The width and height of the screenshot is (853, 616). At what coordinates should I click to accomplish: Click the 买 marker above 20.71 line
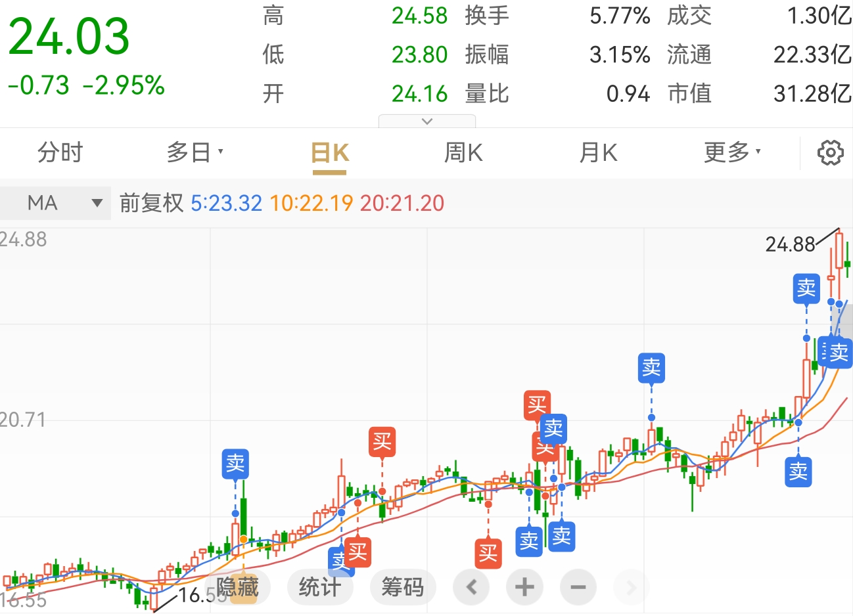click(x=537, y=405)
